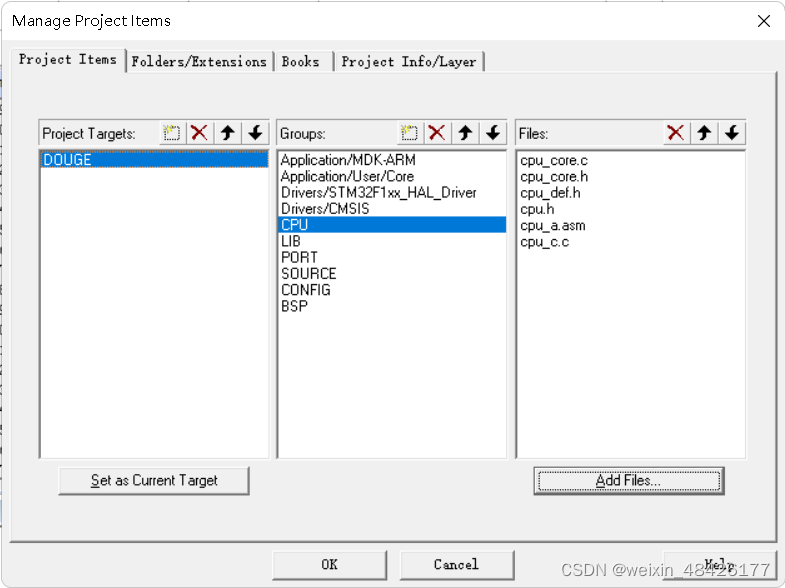Move the selected Project Target down
785x588 pixels.
point(255,133)
